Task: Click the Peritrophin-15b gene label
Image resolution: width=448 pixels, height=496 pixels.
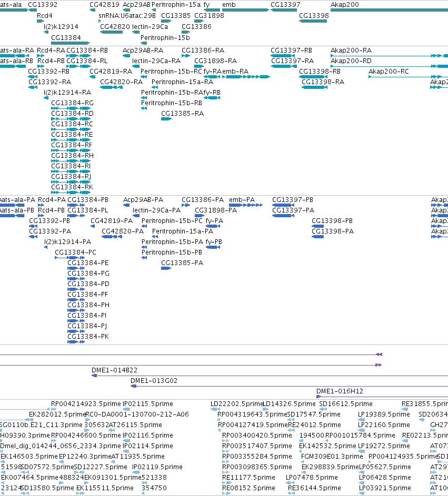Action: (165, 38)
